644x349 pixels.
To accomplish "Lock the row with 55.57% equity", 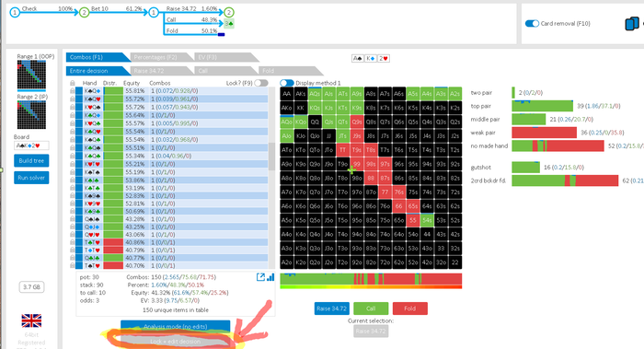I will (73, 123).
